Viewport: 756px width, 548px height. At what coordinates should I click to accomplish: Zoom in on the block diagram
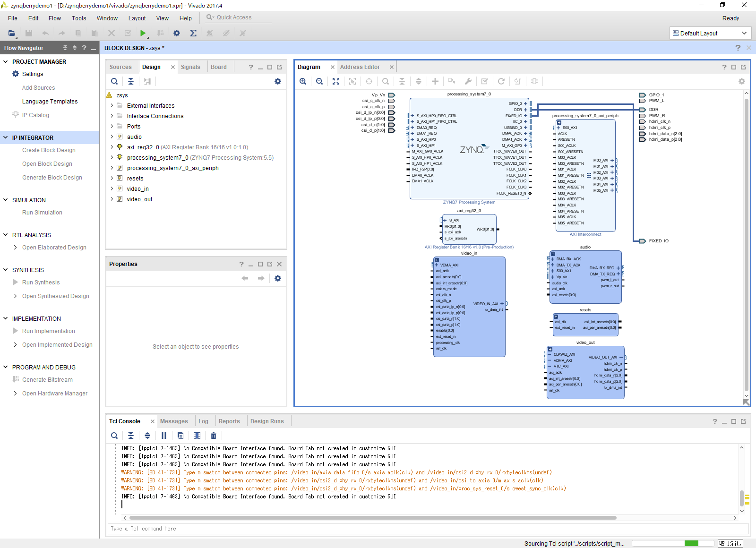point(303,81)
